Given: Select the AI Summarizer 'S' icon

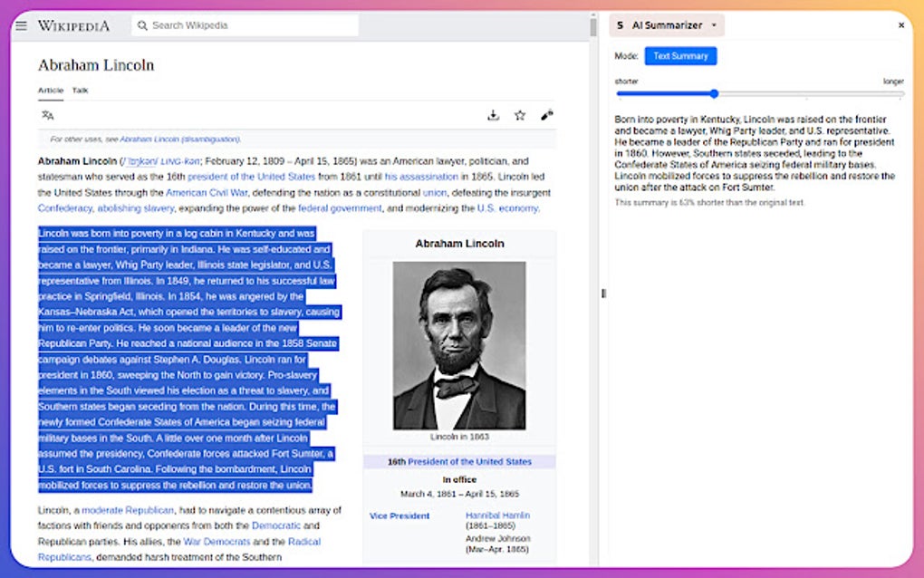Looking at the screenshot, I should pyautogui.click(x=619, y=25).
